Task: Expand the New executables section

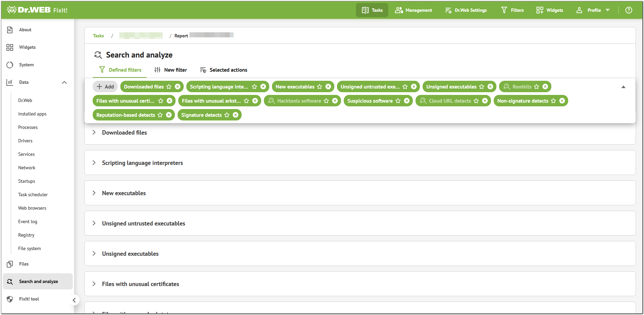Action: [x=94, y=193]
